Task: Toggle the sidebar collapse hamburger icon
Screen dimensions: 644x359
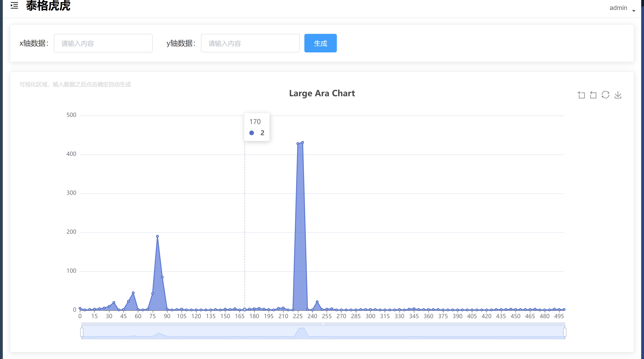Action: [14, 5]
